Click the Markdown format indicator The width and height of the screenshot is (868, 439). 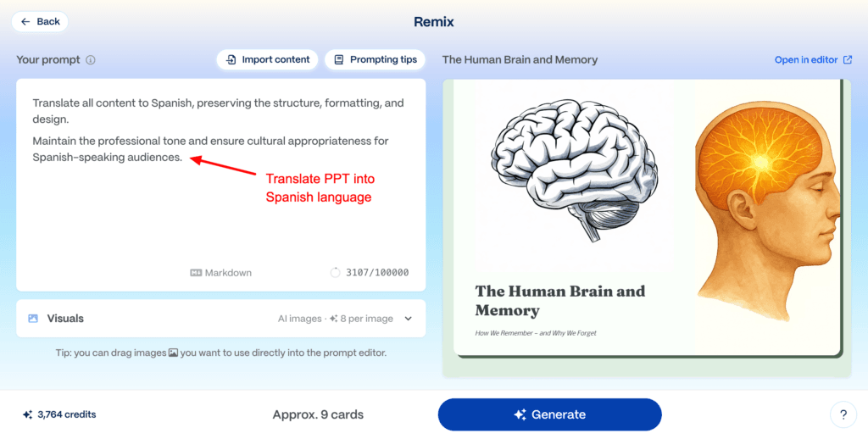coord(221,272)
